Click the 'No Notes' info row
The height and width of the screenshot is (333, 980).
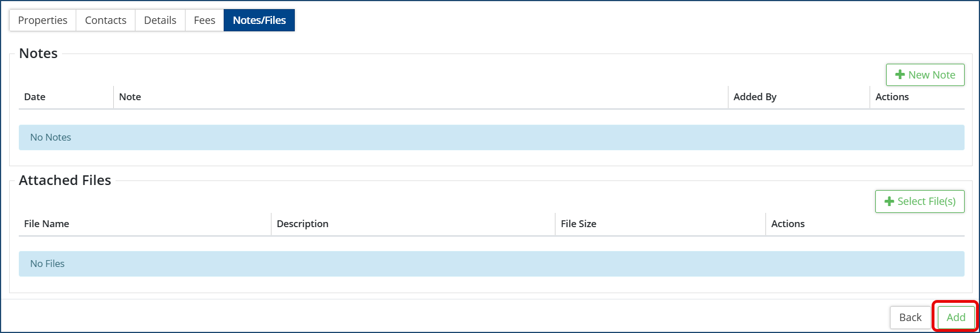491,137
